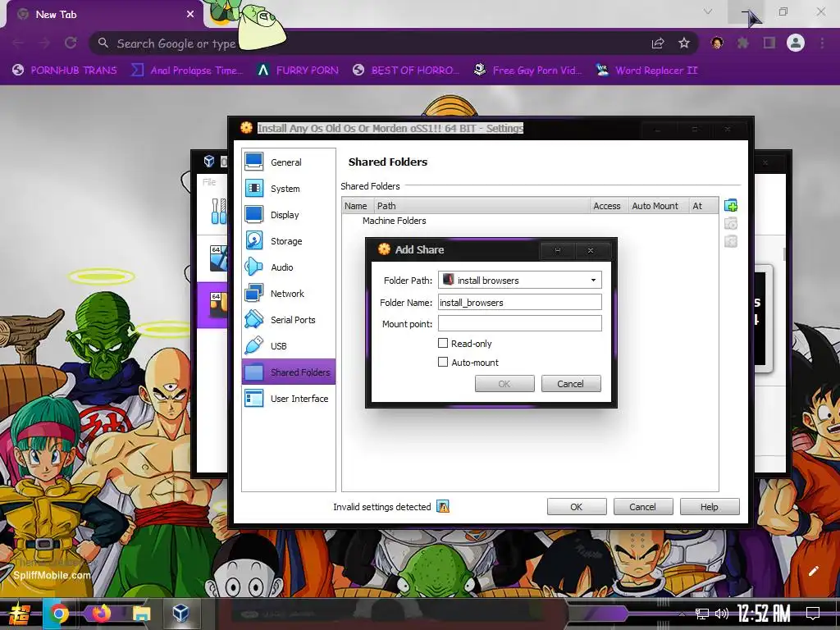Image resolution: width=840 pixels, height=630 pixels.
Task: Open the Serial Ports settings category
Action: pyautogui.click(x=288, y=319)
